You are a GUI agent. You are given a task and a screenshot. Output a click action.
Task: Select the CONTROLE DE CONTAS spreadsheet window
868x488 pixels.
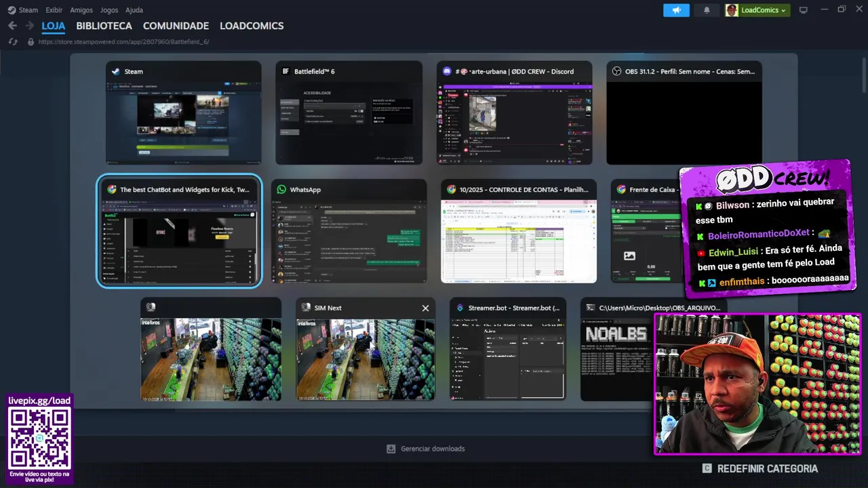(x=519, y=231)
